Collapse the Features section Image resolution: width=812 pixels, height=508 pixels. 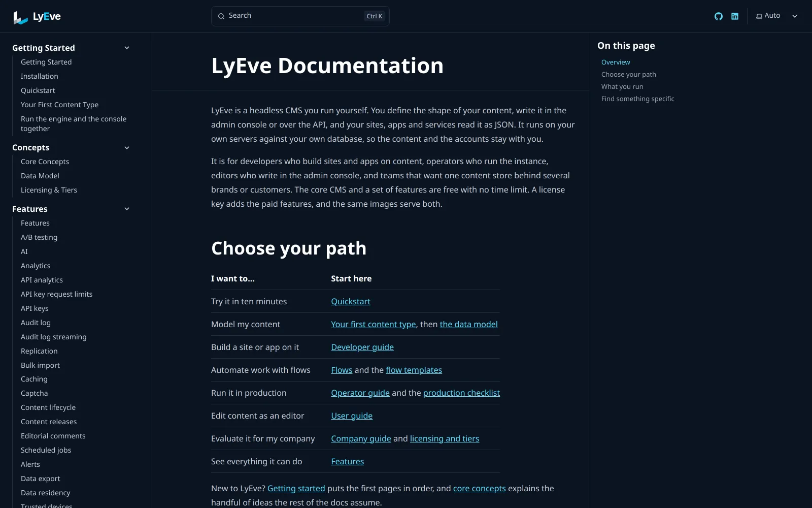127,209
